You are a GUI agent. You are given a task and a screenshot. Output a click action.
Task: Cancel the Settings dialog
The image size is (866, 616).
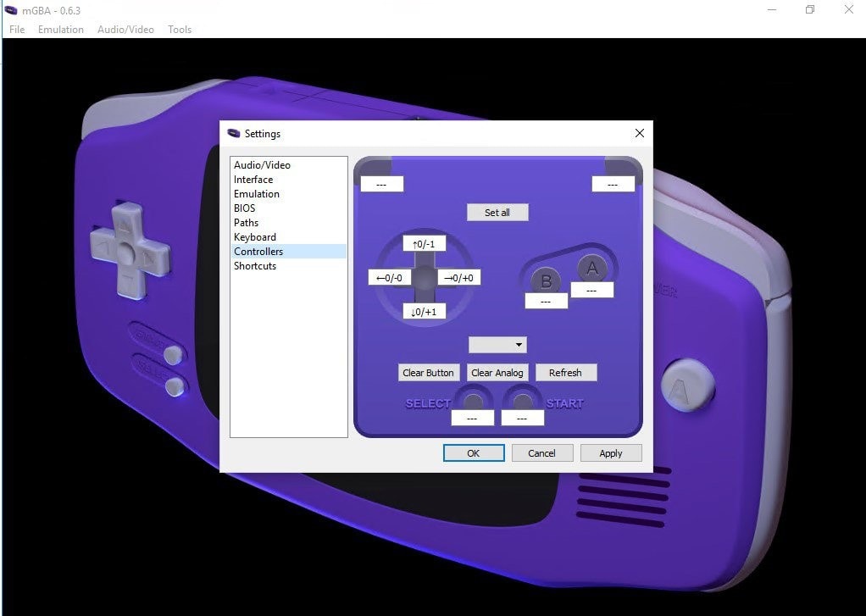[541, 452]
